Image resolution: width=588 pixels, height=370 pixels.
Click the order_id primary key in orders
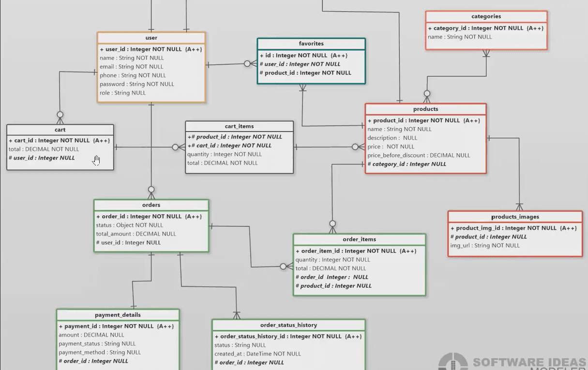(x=149, y=217)
